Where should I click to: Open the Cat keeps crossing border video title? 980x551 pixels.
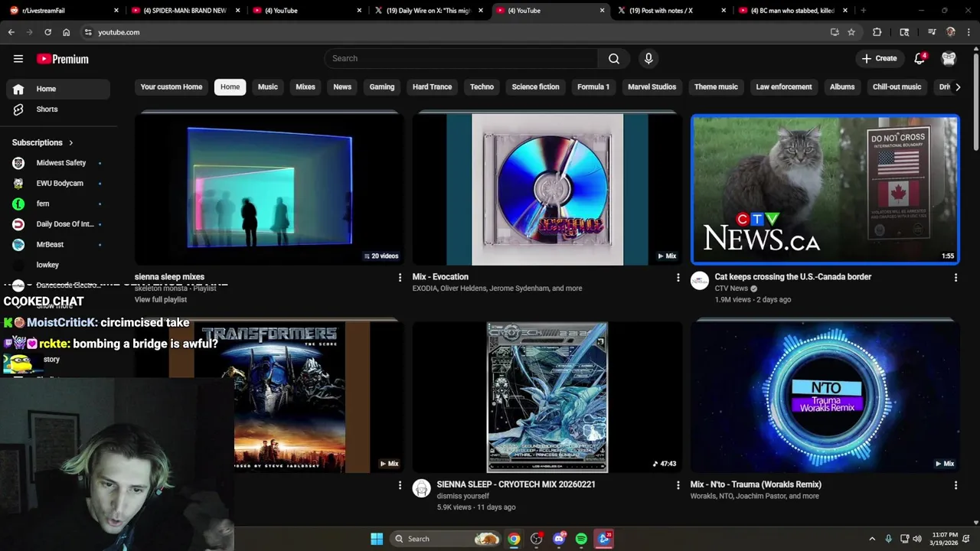tap(793, 277)
